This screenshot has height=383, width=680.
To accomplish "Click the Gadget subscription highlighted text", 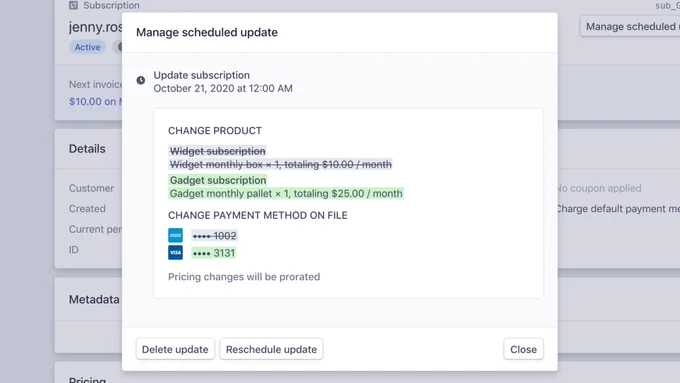I will [218, 180].
